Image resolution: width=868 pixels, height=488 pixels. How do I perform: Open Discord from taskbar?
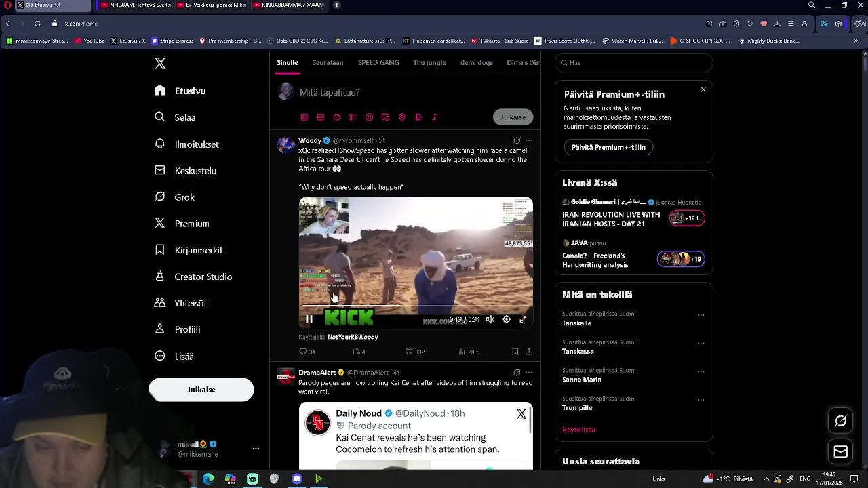click(x=296, y=479)
